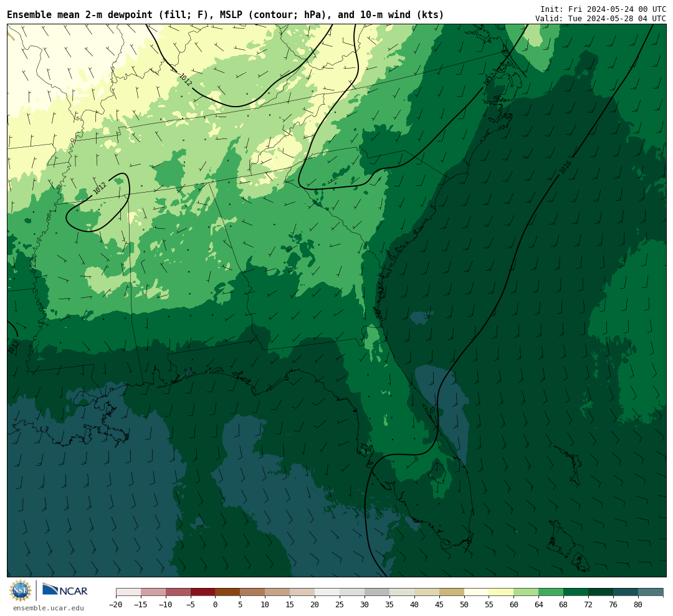The width and height of the screenshot is (673, 616).
Task: Select the map title about ensemble mean dewpoint
Action: [x=226, y=15]
